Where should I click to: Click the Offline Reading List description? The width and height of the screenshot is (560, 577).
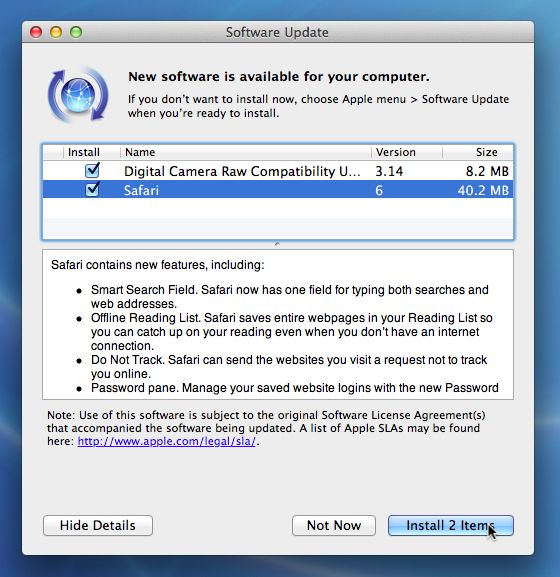(292, 332)
